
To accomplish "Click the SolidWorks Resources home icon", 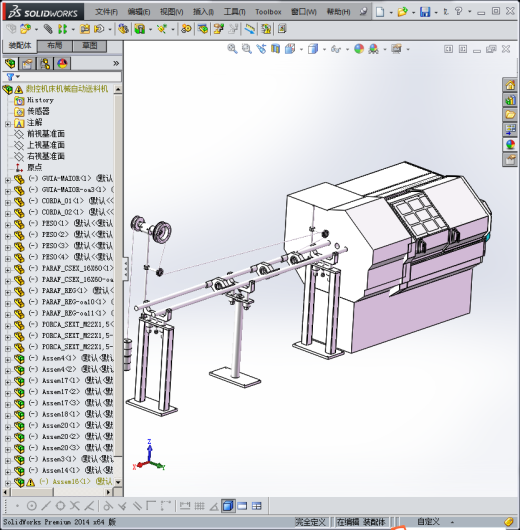I will [510, 85].
